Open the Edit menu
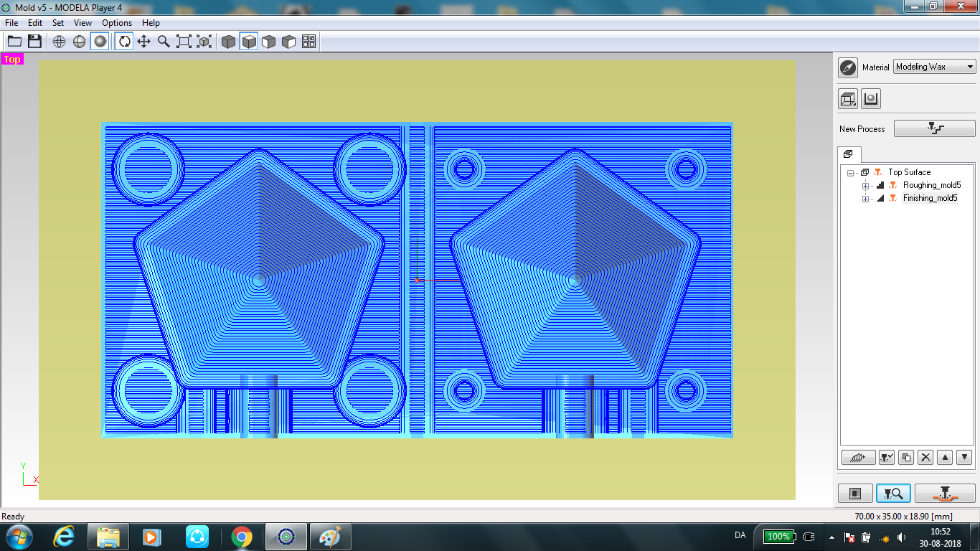This screenshot has width=980, height=551. point(35,23)
